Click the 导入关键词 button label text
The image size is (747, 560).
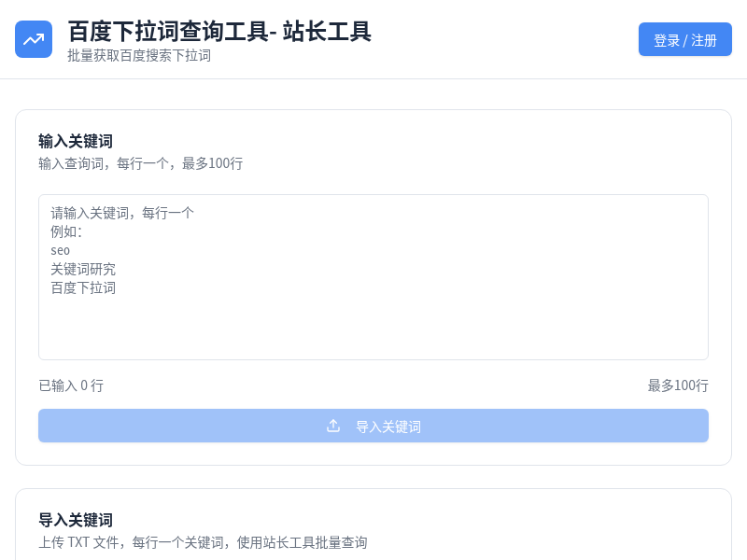388,427
